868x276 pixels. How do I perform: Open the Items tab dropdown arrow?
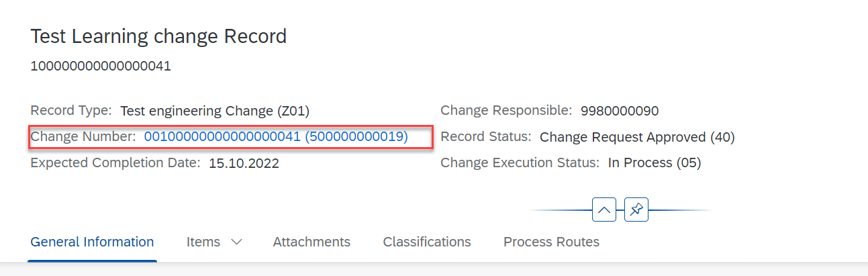(x=236, y=242)
